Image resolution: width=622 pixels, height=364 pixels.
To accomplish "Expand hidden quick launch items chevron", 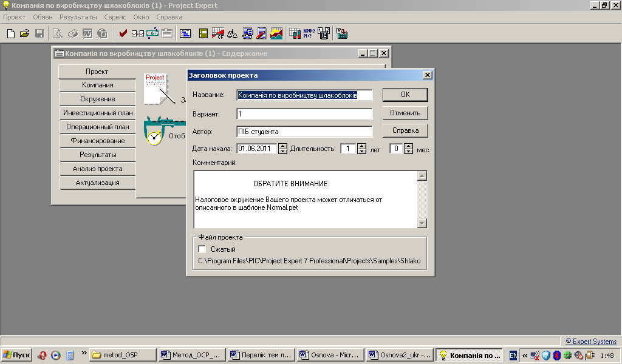I will tap(84, 352).
